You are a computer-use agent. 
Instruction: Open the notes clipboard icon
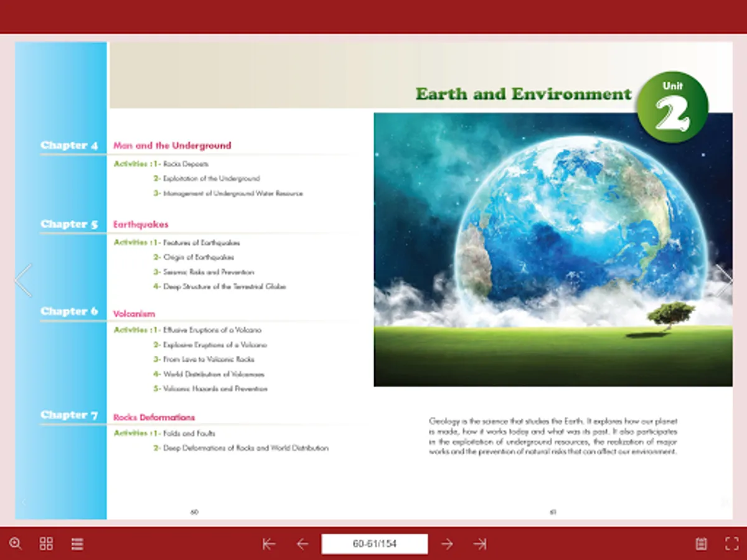(701, 544)
